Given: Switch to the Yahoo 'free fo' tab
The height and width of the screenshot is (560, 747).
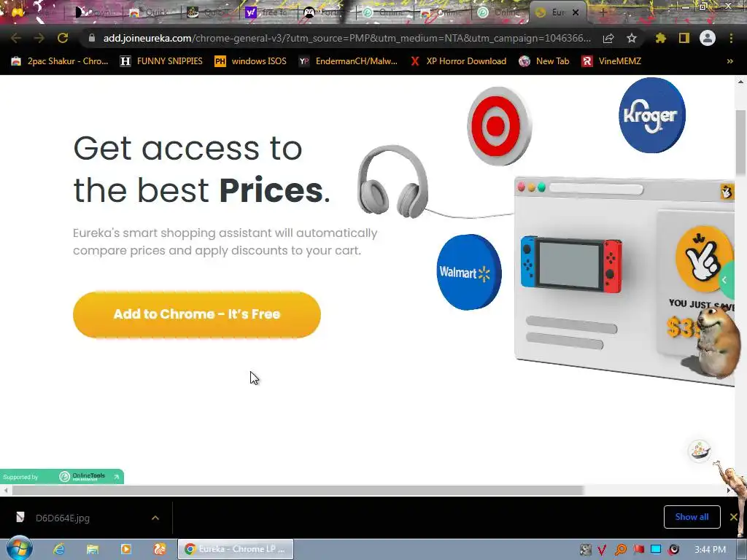Looking at the screenshot, I should [267, 12].
